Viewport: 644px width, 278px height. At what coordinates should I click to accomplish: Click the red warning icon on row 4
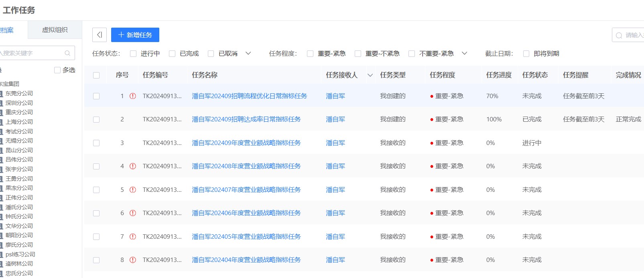(133, 166)
